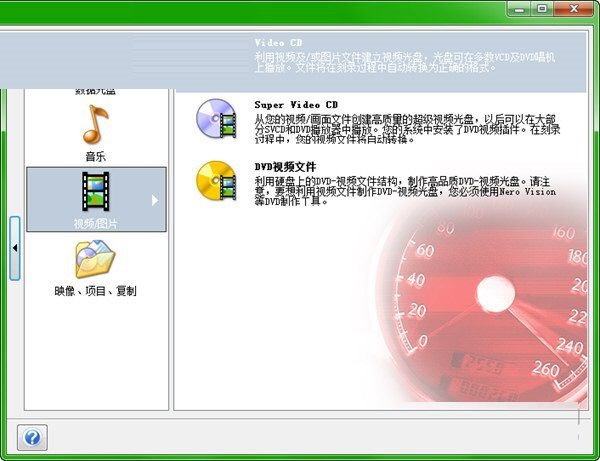Image resolution: width=600 pixels, height=461 pixels.
Task: Open the 映像、项目、复制 folder icon
Action: (95, 260)
